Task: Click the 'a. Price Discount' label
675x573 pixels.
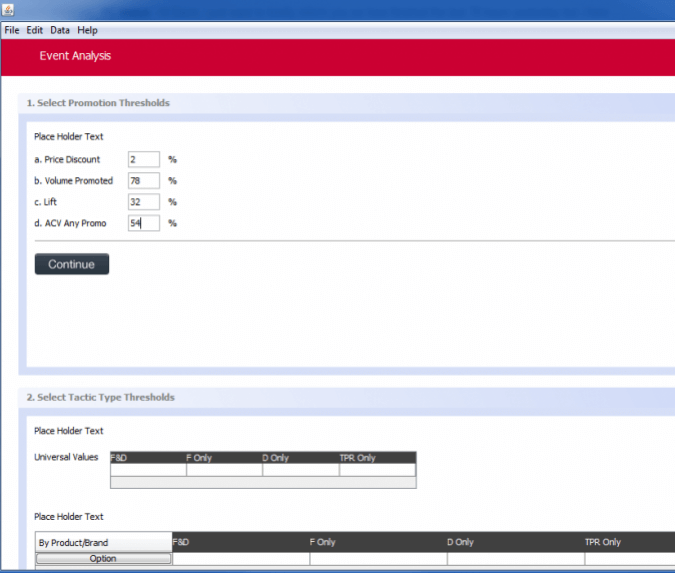Action: (67, 159)
